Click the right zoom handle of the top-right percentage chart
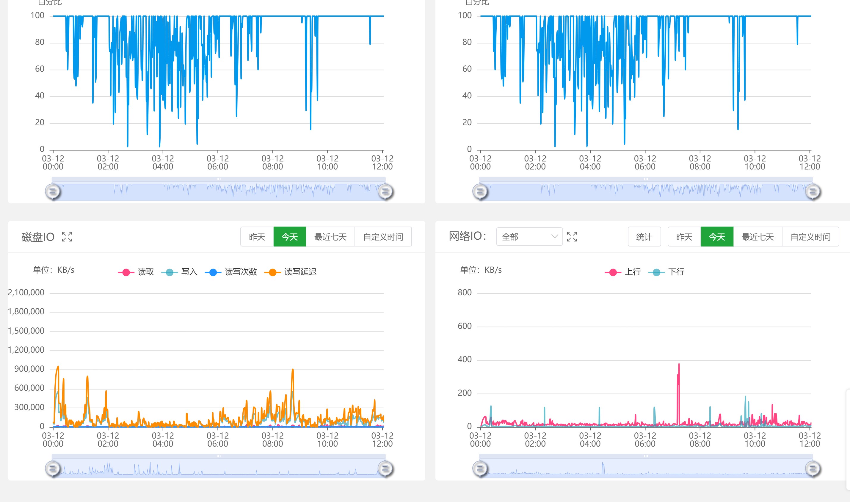This screenshot has width=850, height=504. [813, 192]
